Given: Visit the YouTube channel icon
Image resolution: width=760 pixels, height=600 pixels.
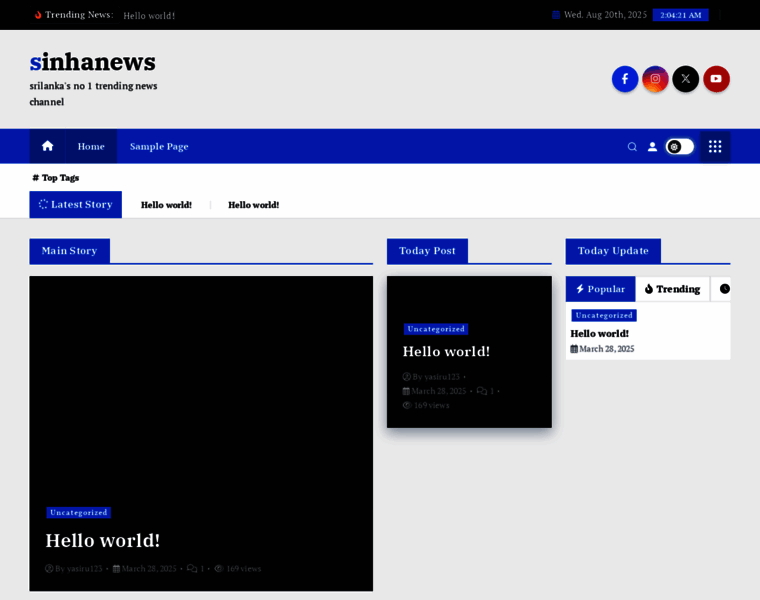Looking at the screenshot, I should pos(716,79).
